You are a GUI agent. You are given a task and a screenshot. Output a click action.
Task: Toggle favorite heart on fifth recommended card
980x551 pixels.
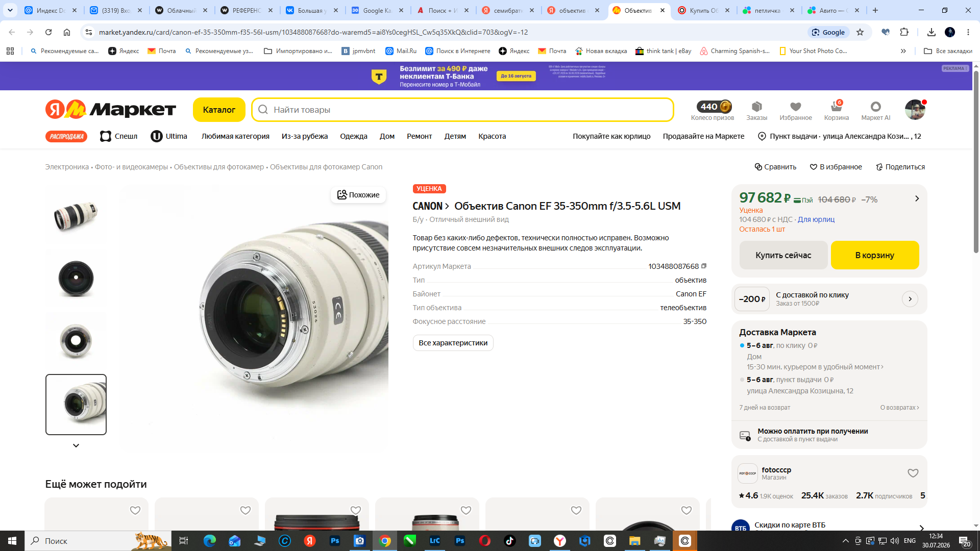pos(576,510)
